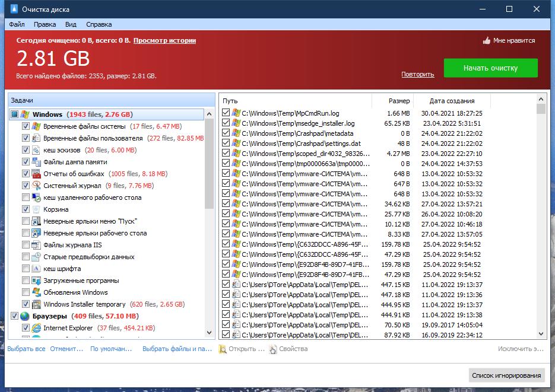
Task: Uncheck the Файлы дампа памяти checkbox
Action: click(26, 162)
